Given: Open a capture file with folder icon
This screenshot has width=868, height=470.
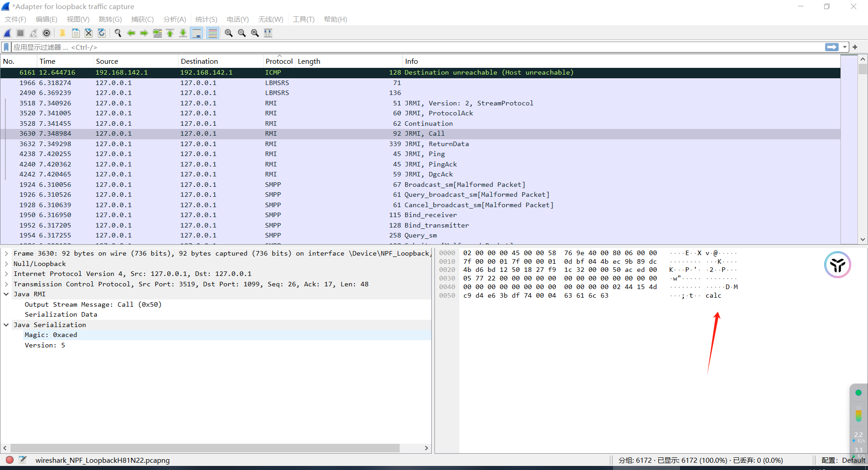Looking at the screenshot, I should coord(62,33).
